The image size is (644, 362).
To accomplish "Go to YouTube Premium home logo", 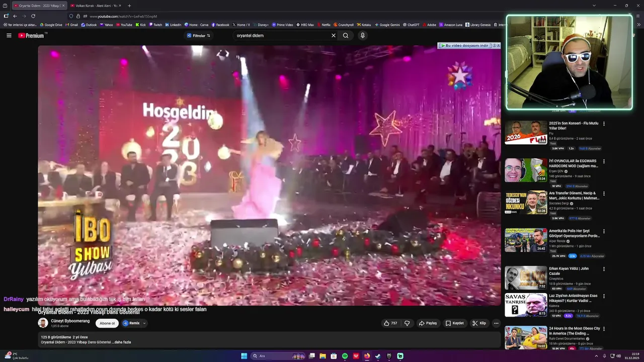I will (x=31, y=35).
